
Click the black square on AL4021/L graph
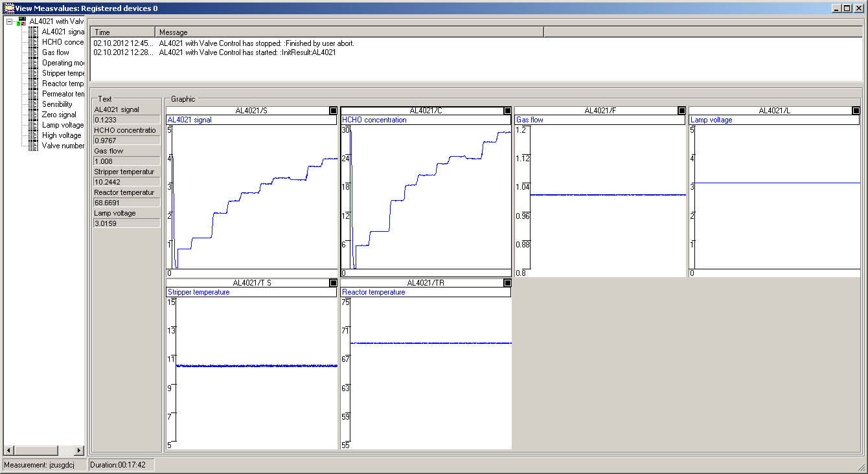pos(856,111)
